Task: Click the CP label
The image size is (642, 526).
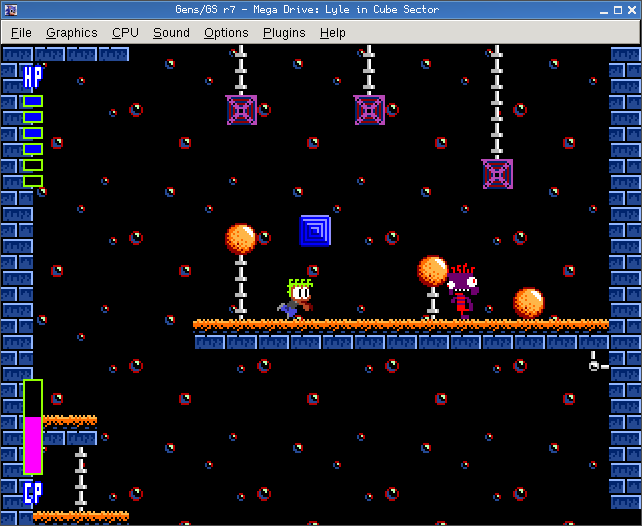Action: pos(33,492)
